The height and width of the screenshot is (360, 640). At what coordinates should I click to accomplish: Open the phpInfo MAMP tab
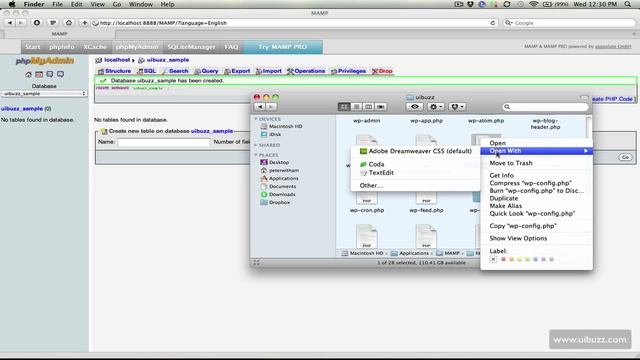[62, 47]
